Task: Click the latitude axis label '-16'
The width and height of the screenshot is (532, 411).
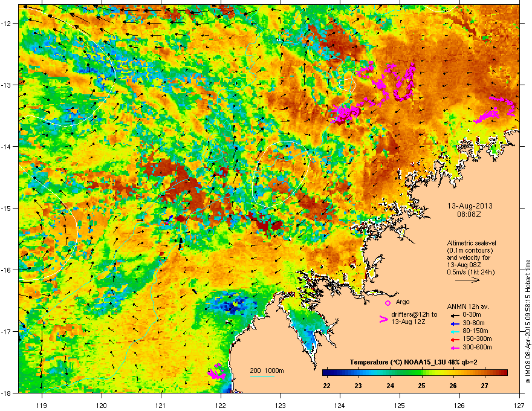Action: 7,270
